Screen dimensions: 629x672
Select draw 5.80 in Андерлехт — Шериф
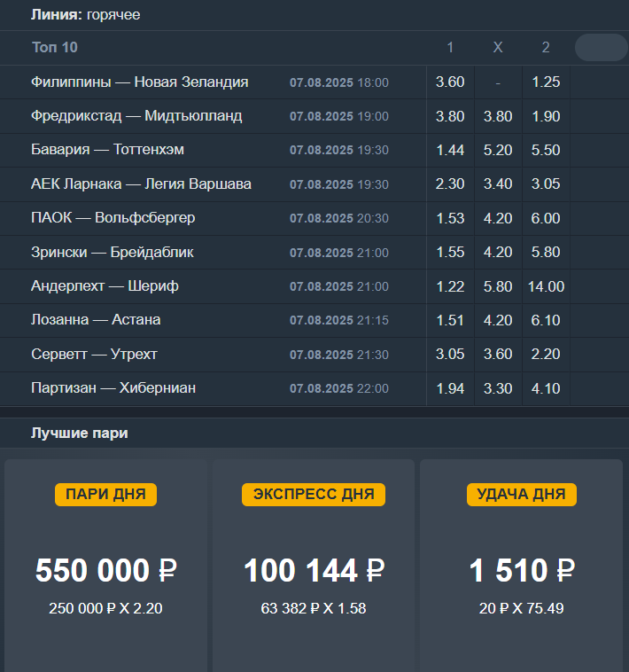498,286
